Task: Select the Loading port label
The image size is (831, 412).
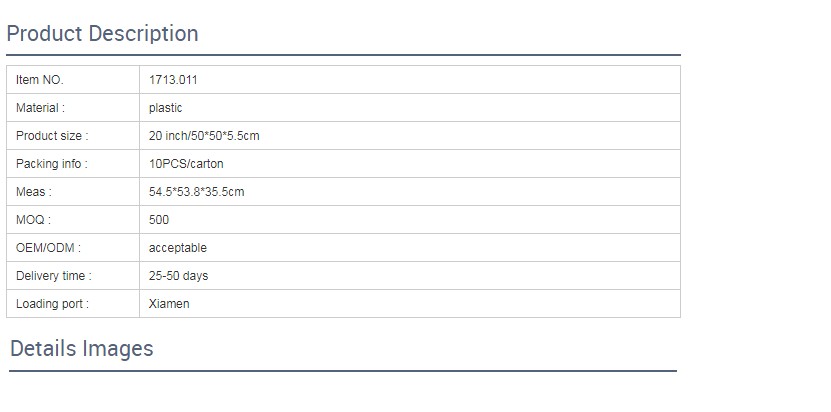Action: pyautogui.click(x=52, y=304)
